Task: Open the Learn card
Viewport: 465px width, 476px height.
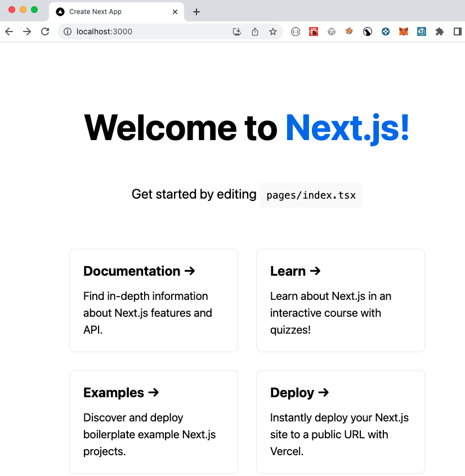Action: tap(341, 300)
